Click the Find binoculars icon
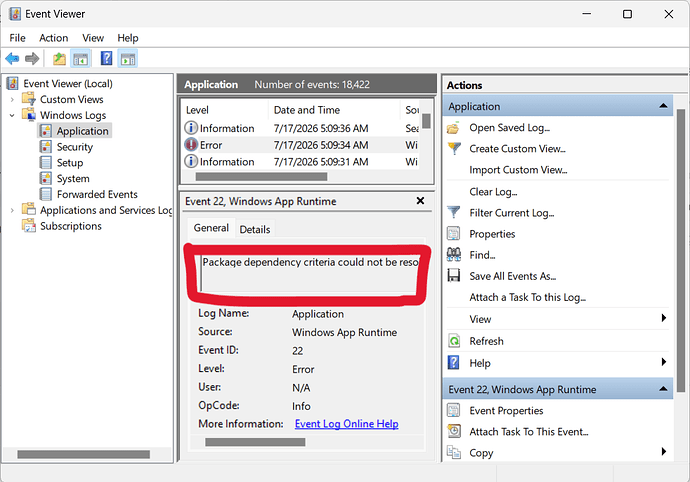Image resolution: width=690 pixels, height=482 pixels. point(454,254)
